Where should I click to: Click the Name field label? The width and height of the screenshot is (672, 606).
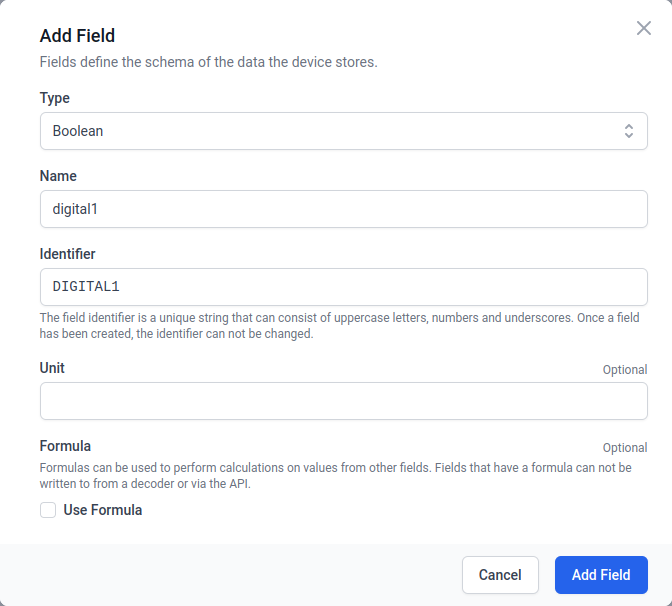point(58,176)
